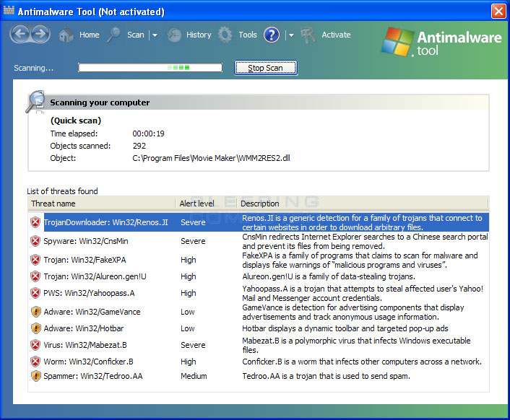Close the Antimalware Tool window

coord(498,11)
